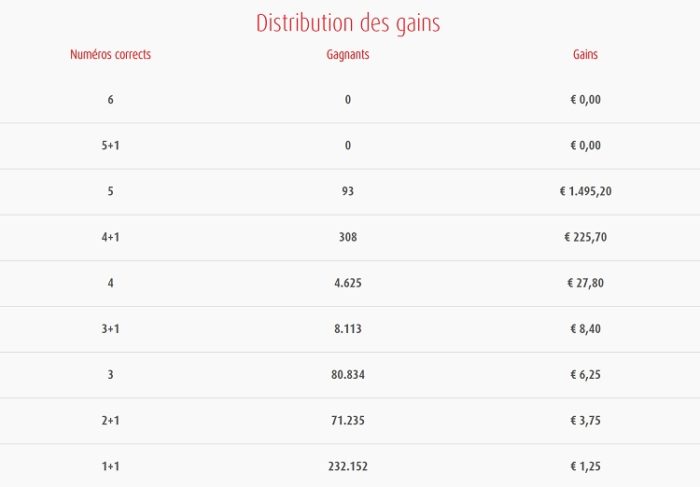Click the 71.235 winners cell
This screenshot has width=700, height=487.
(x=348, y=420)
